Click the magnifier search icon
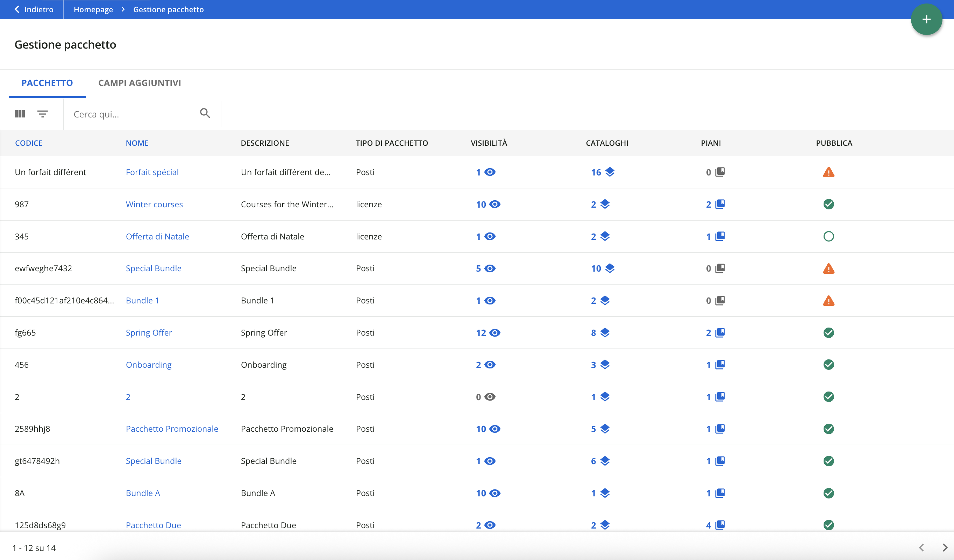The width and height of the screenshot is (954, 560). [x=205, y=113]
